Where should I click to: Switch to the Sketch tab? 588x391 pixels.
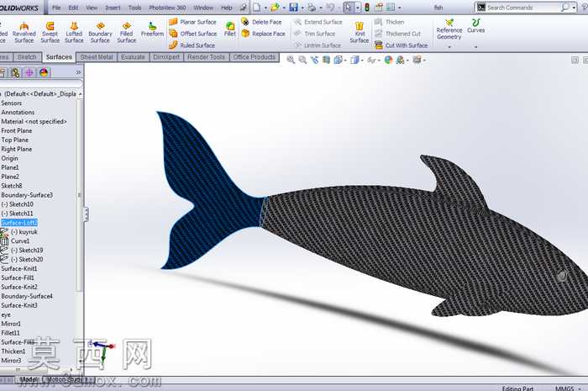27,57
